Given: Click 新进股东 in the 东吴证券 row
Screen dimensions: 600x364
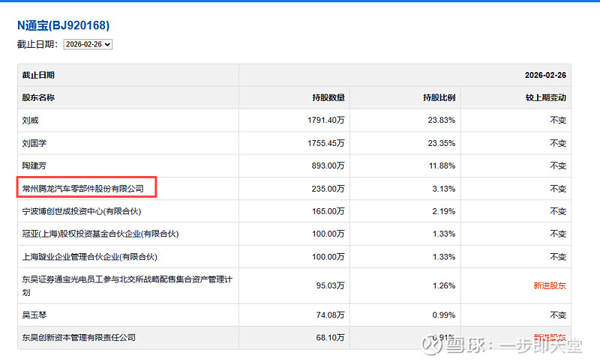Looking at the screenshot, I should point(550,285).
